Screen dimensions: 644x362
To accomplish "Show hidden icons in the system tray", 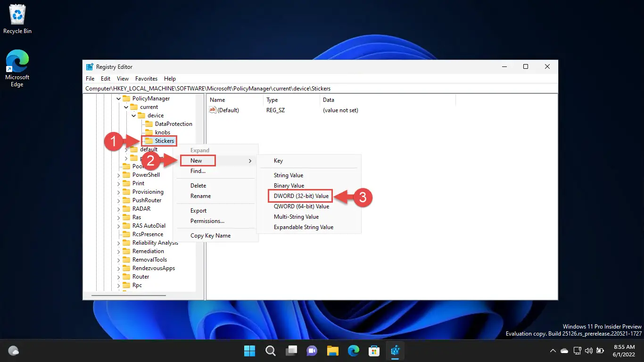I will pos(553,351).
